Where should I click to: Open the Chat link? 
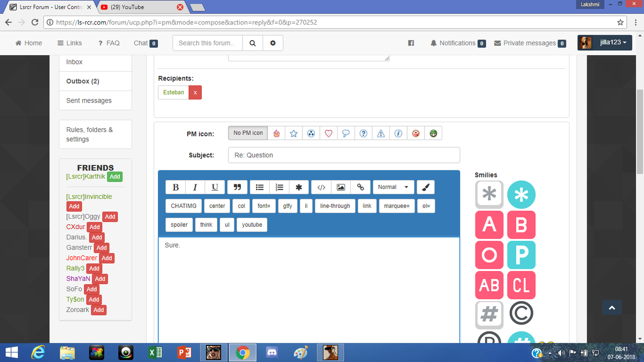pyautogui.click(x=145, y=43)
